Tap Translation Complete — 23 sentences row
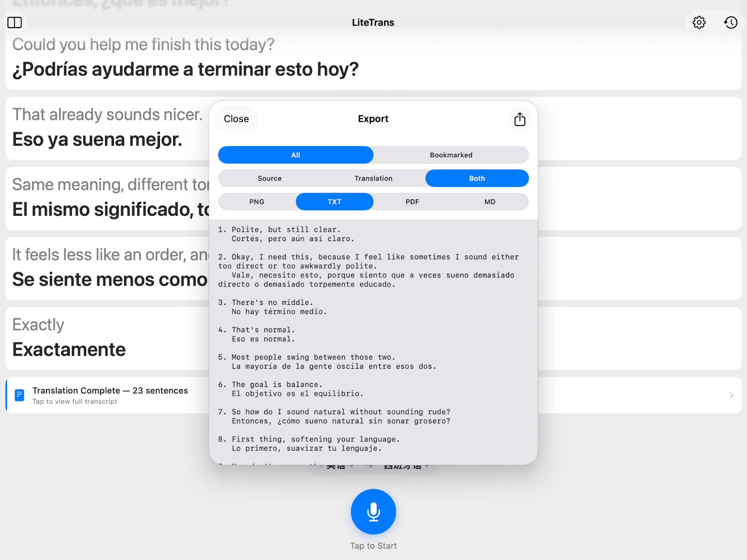 [373, 395]
